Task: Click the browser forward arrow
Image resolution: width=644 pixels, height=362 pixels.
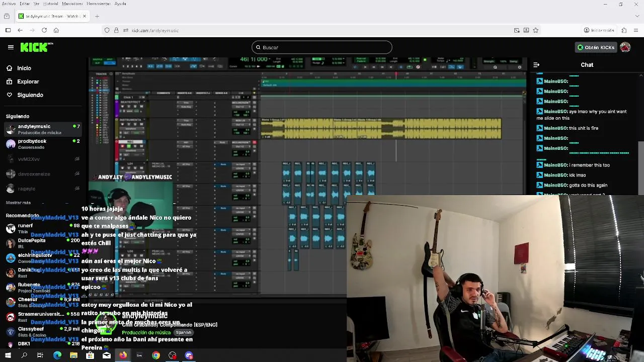Action: (x=32, y=30)
